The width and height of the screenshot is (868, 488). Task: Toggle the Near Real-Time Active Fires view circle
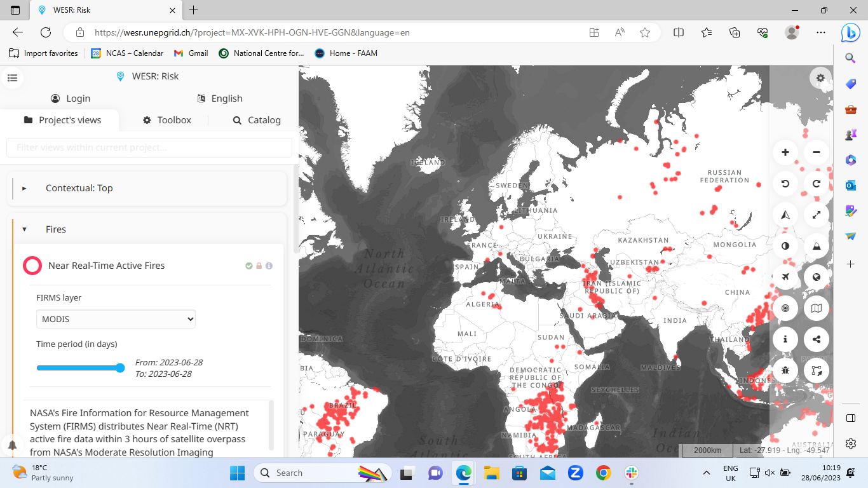[x=32, y=266]
